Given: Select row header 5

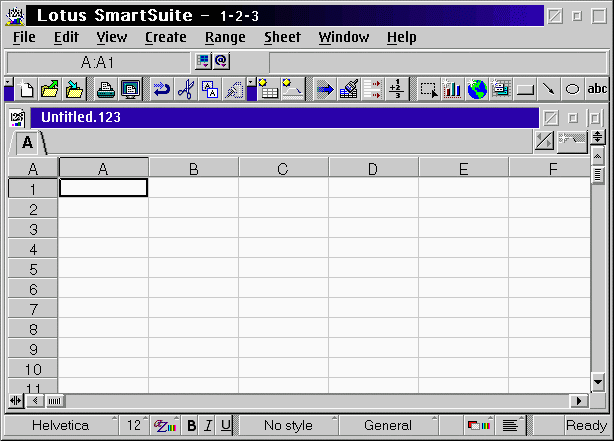Looking at the screenshot, I should (x=33, y=269).
